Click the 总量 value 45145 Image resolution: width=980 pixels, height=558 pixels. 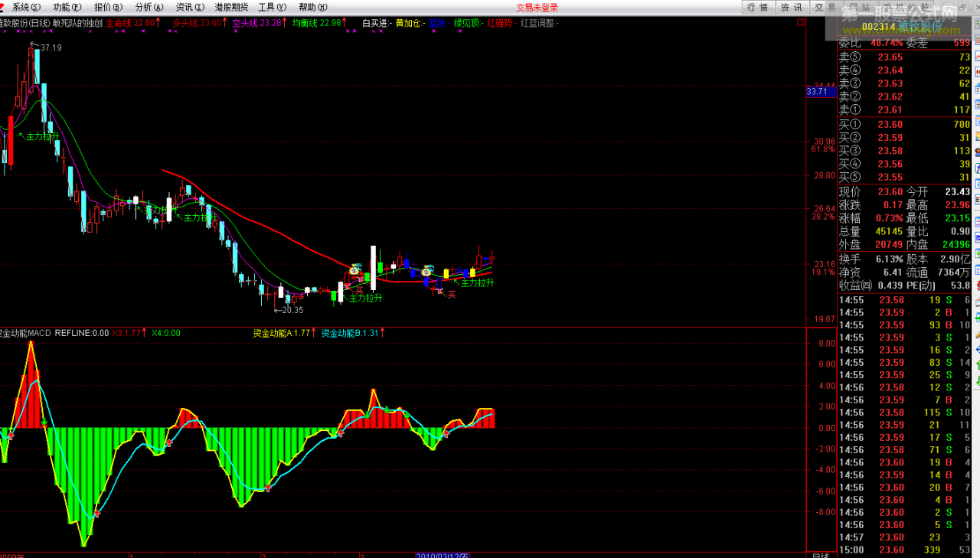(x=887, y=231)
